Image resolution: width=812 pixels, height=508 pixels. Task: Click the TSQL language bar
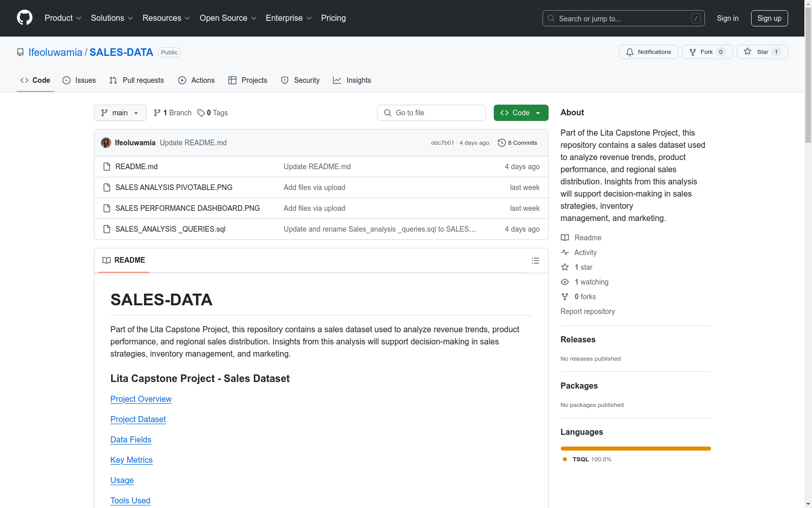[x=635, y=449]
